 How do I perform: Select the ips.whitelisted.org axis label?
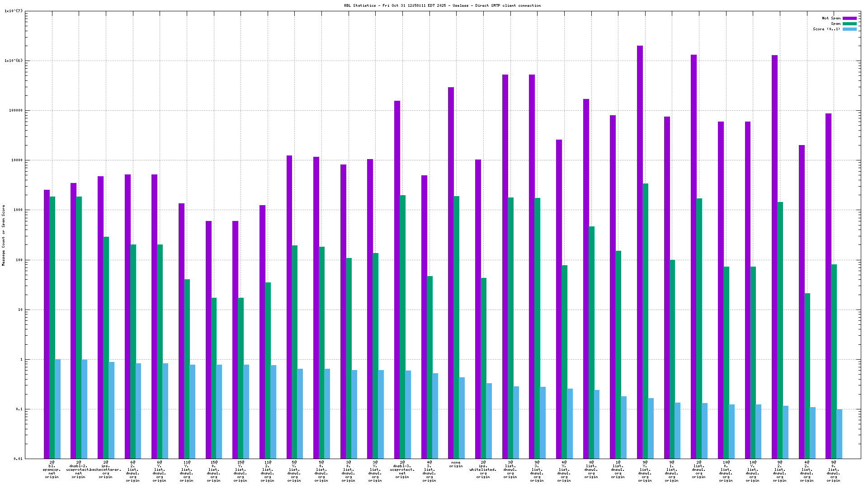coord(483,469)
